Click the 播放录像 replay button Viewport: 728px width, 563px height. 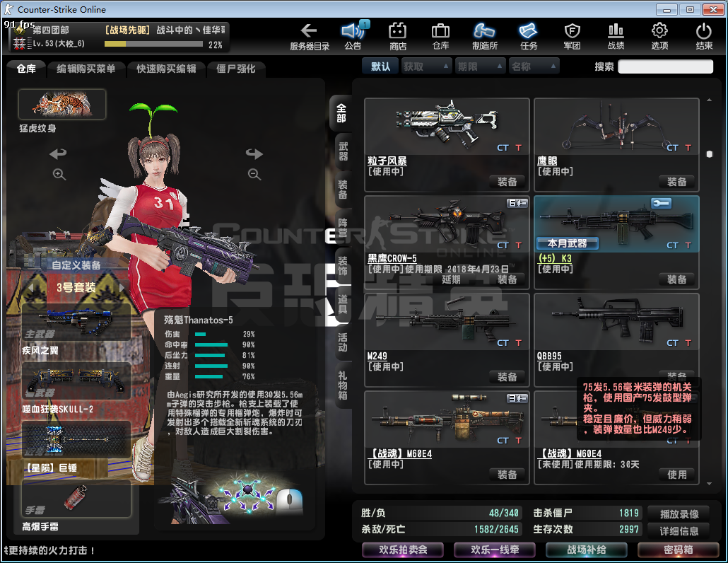[679, 513]
